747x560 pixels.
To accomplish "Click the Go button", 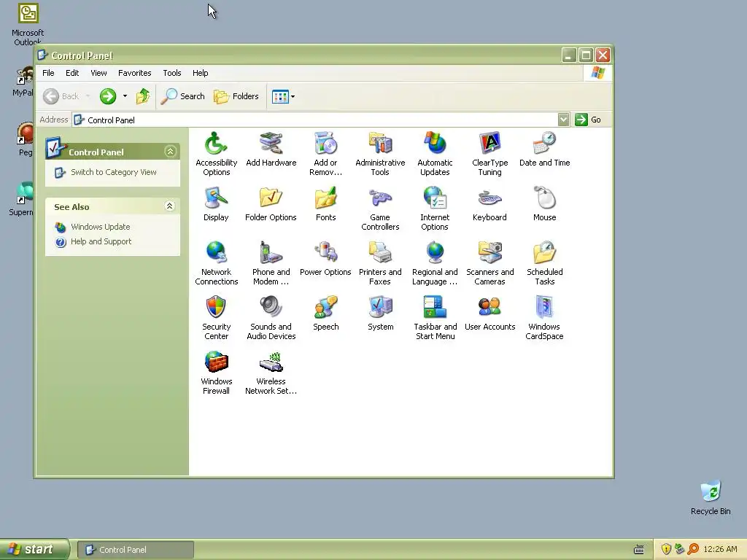I will (589, 120).
